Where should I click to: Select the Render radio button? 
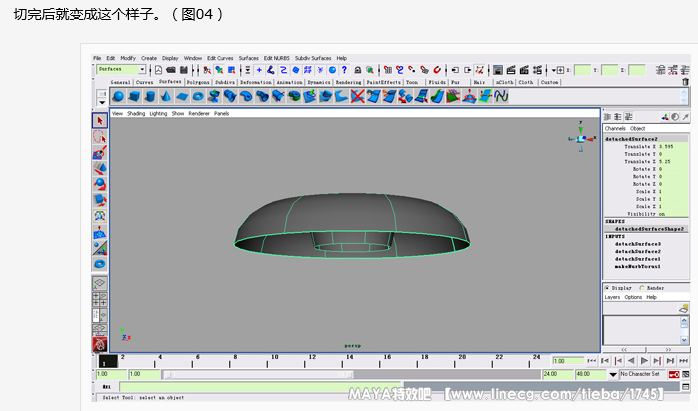click(x=642, y=288)
